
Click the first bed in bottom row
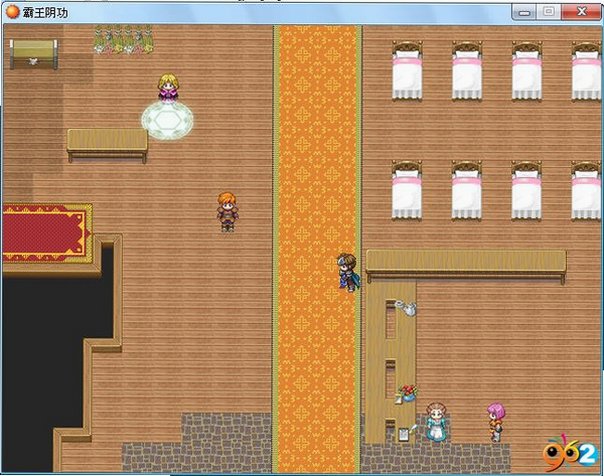407,191
